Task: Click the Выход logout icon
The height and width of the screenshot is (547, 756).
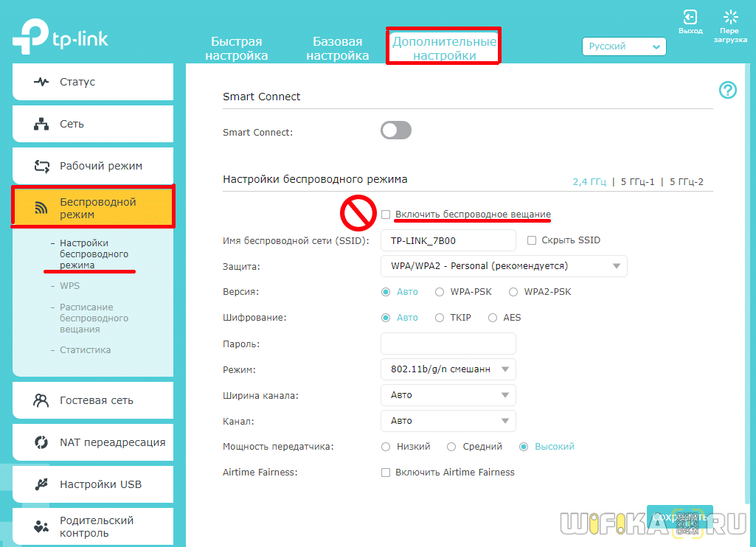Action: tap(690, 17)
